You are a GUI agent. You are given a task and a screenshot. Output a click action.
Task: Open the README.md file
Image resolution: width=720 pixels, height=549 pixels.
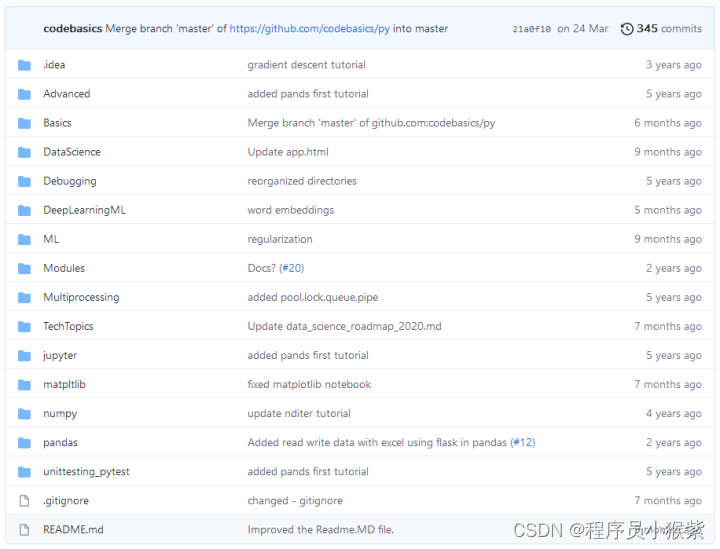pos(73,529)
